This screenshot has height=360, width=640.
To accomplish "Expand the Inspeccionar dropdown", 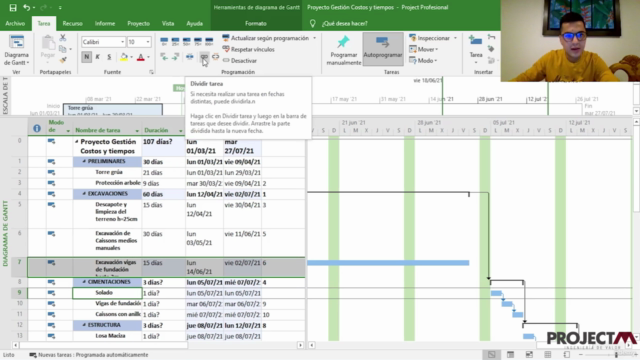I will click(455, 38).
